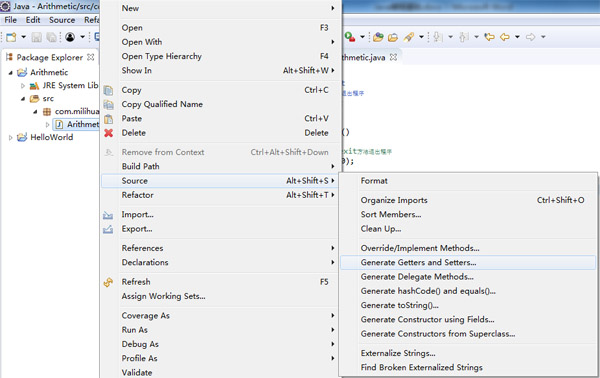
Task: Open the Run As submenu
Action: (x=220, y=330)
